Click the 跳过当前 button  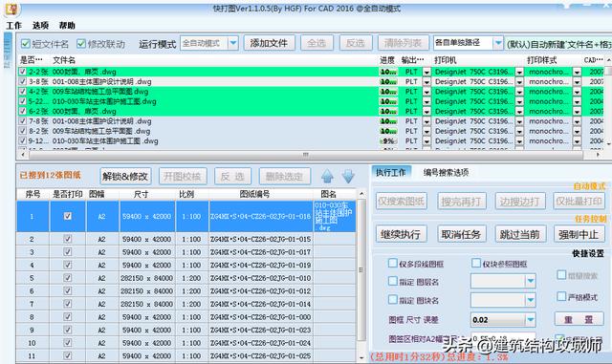[x=520, y=234]
